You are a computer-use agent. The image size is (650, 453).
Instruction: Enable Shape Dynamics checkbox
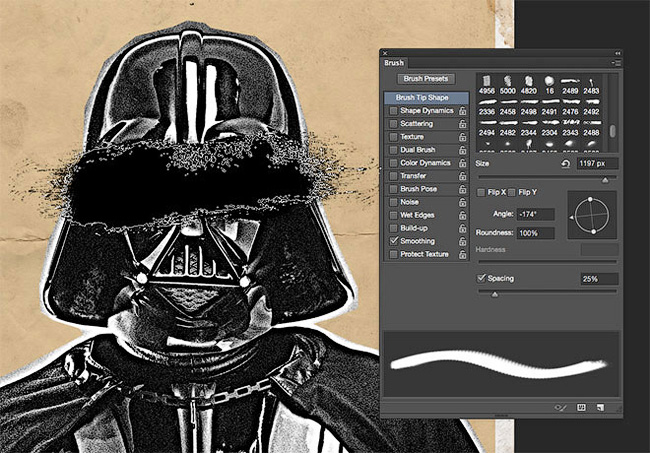pyautogui.click(x=393, y=111)
